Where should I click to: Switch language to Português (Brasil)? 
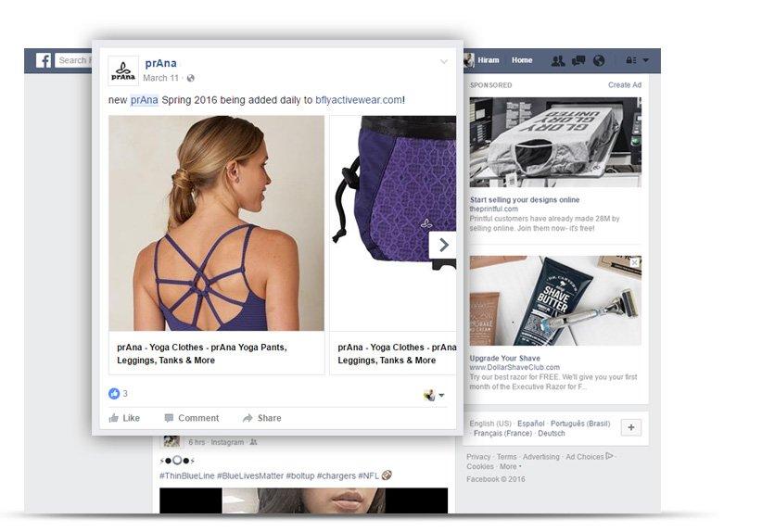580,424
